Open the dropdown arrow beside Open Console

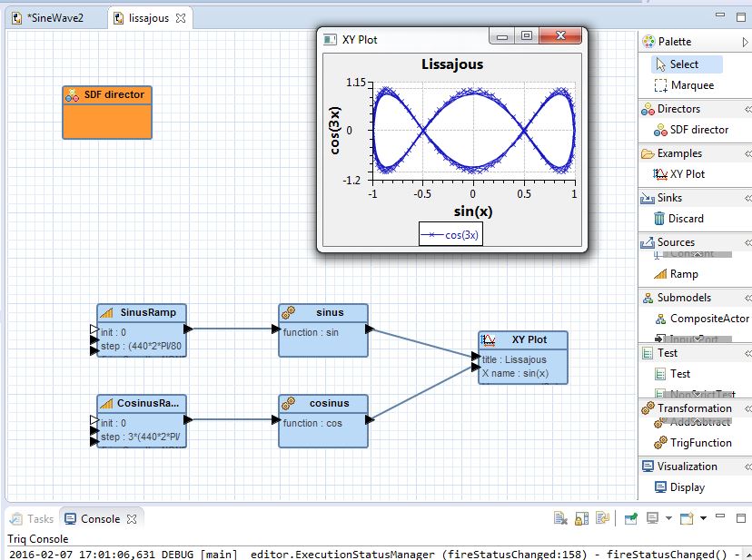(703, 518)
